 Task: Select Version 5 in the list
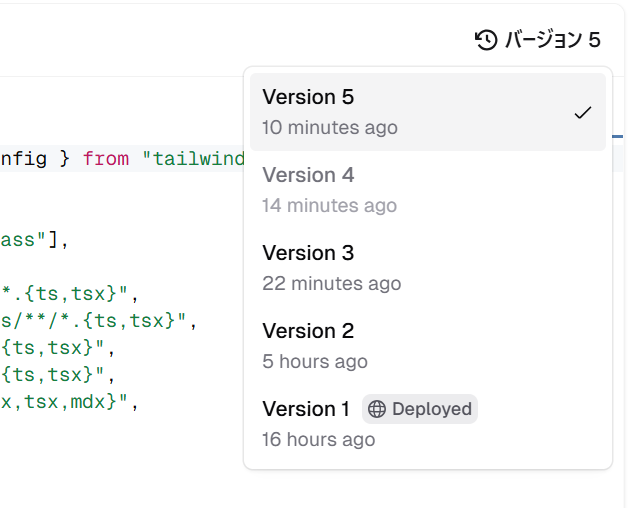pyautogui.click(x=428, y=112)
